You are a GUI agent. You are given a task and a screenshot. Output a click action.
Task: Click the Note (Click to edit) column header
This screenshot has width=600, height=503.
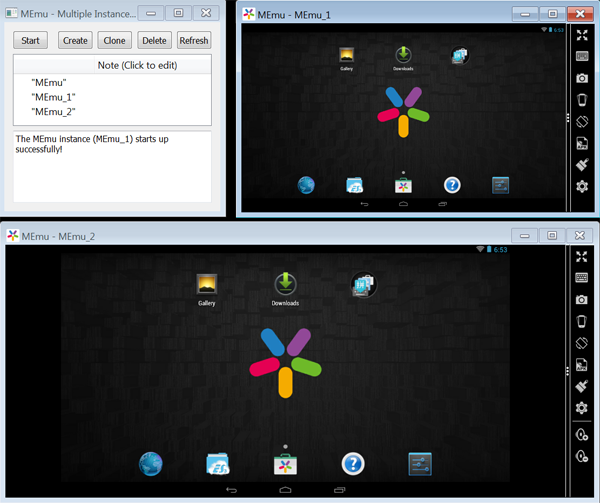click(152, 65)
